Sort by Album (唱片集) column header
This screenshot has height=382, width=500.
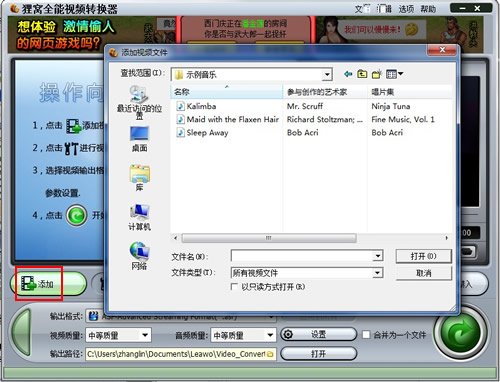coord(410,92)
